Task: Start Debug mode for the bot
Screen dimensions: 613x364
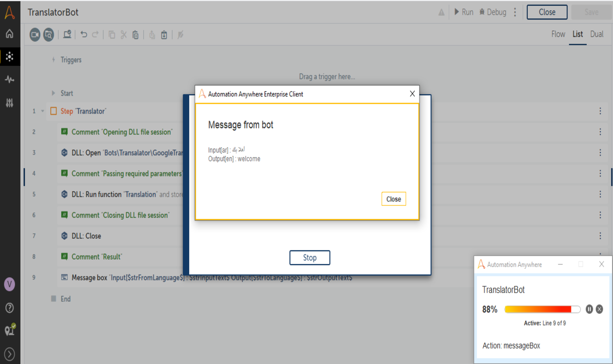Action: coord(492,12)
